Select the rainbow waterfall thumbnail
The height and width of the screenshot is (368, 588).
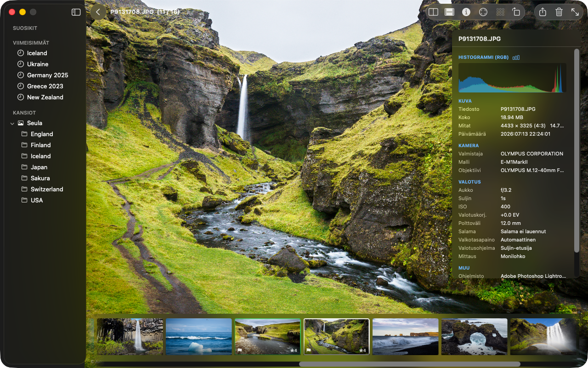(543, 337)
